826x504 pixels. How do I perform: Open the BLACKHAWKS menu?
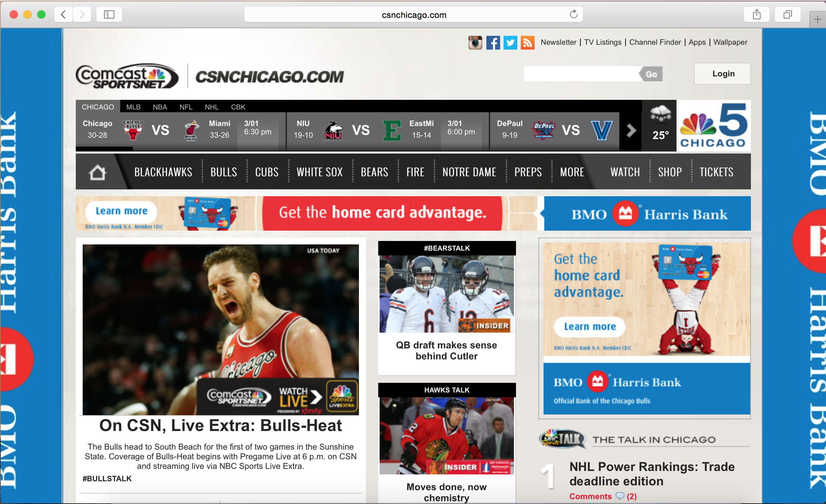click(163, 172)
